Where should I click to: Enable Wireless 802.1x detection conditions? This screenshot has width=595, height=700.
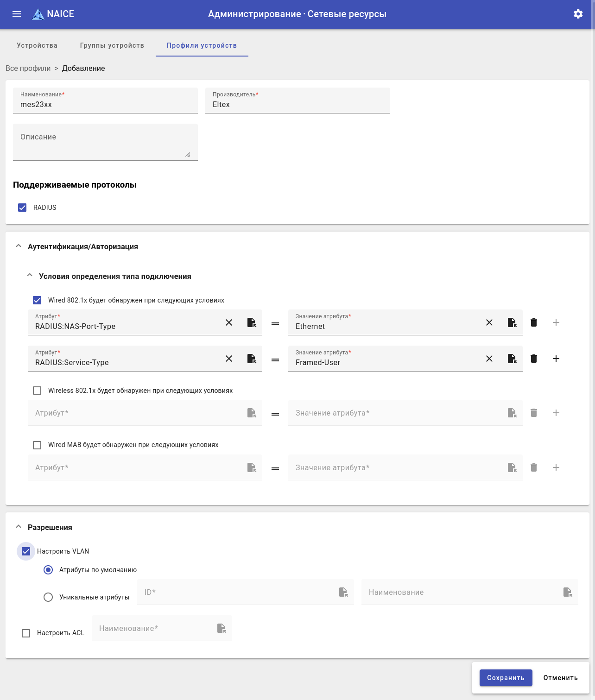[x=37, y=391]
